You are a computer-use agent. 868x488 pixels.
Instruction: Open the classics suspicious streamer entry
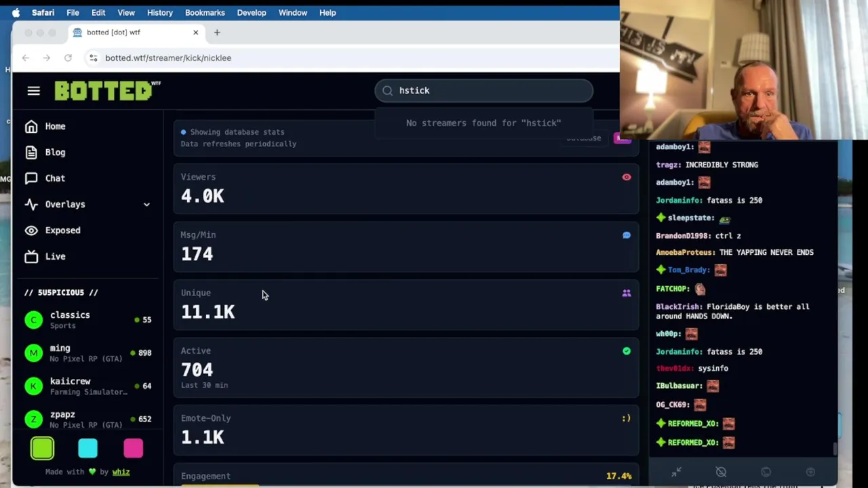click(87, 320)
